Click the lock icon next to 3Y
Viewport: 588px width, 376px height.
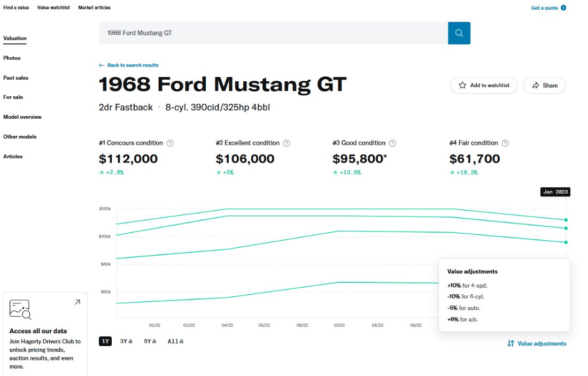pyautogui.click(x=130, y=341)
